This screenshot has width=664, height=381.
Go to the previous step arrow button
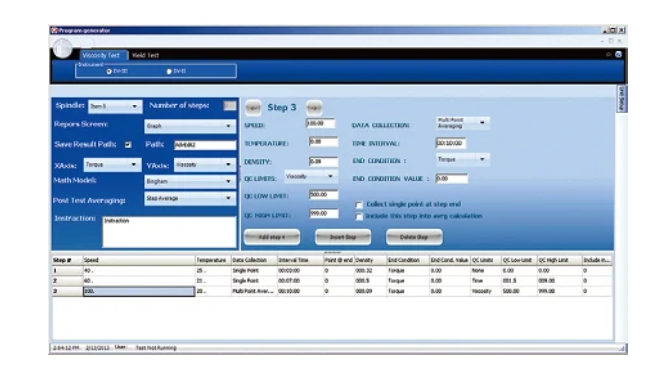[253, 108]
